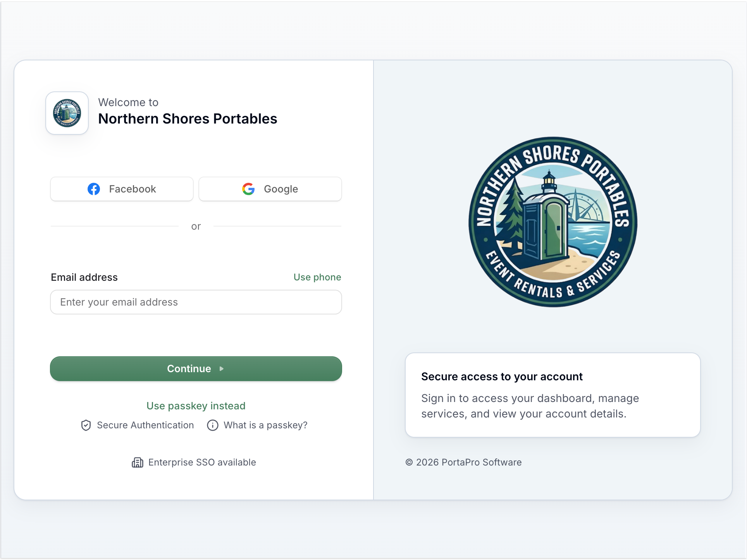Click Enterprise SSO available text

tap(202, 462)
